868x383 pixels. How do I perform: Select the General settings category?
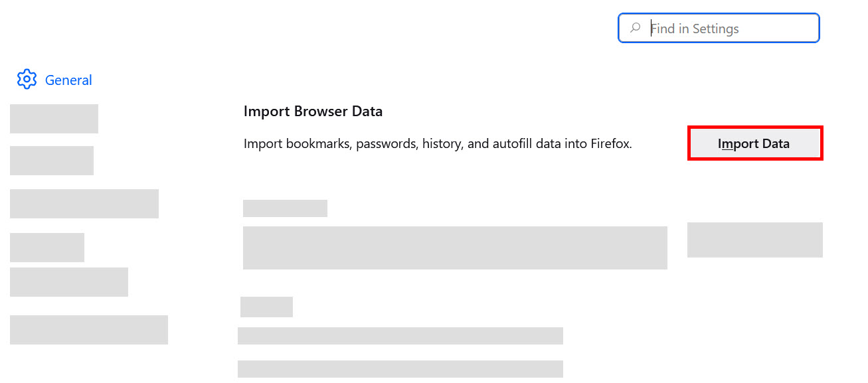coord(68,80)
